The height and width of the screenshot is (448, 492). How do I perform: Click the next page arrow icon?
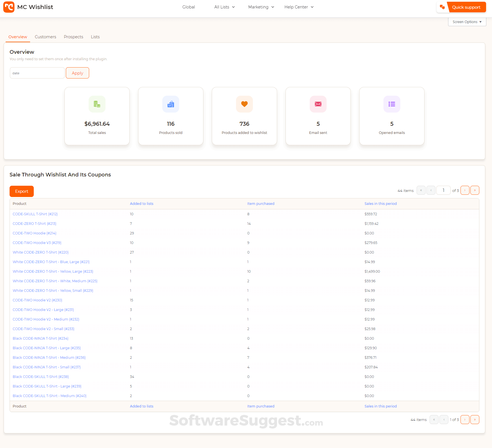coord(465,190)
